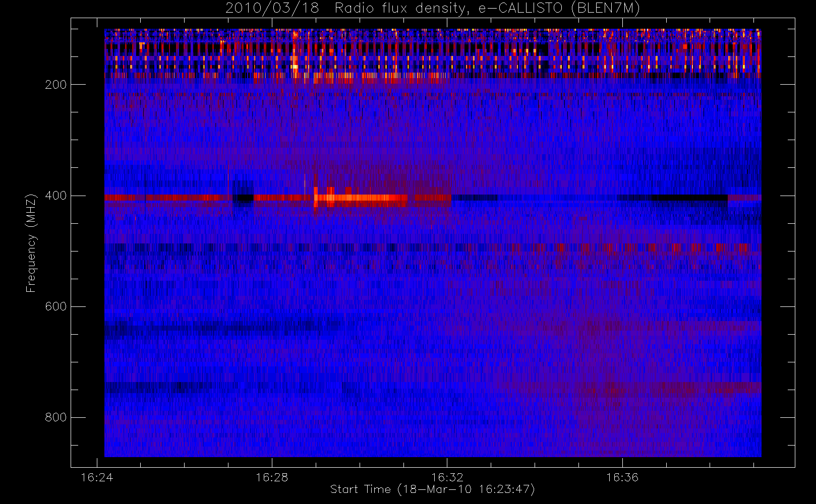Click the 200 frequency tick label
Viewport: 816px width, 504px height.
point(56,85)
